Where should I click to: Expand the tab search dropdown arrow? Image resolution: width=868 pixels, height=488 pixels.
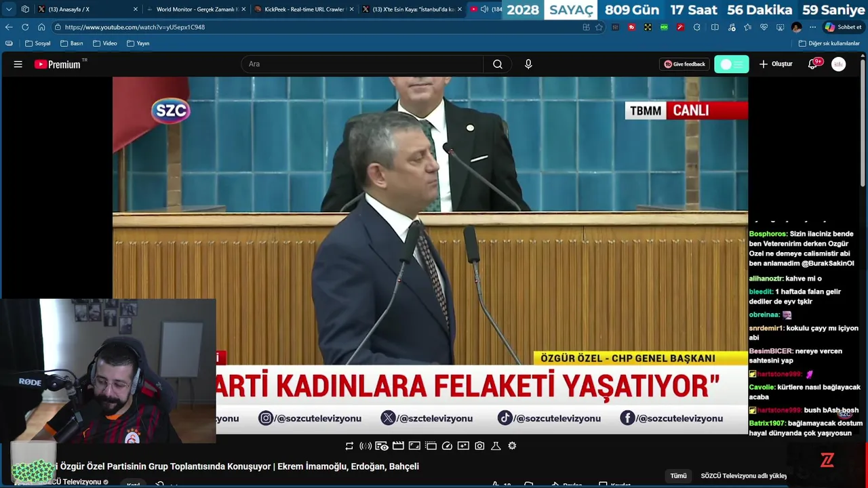pos(9,9)
